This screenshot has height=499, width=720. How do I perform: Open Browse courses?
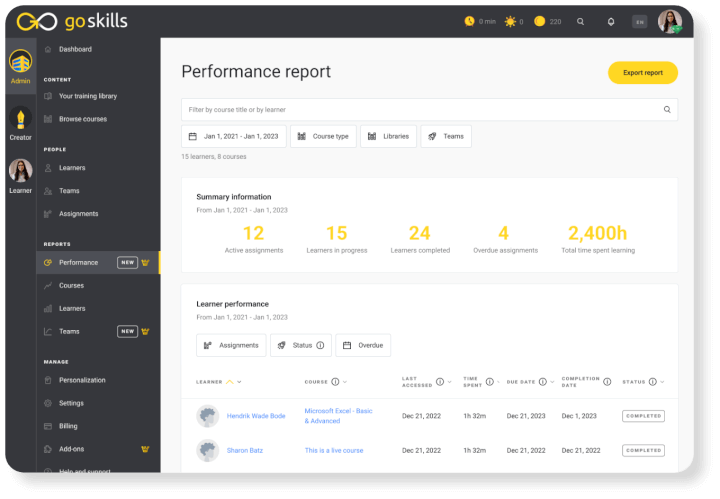pyautogui.click(x=83, y=119)
